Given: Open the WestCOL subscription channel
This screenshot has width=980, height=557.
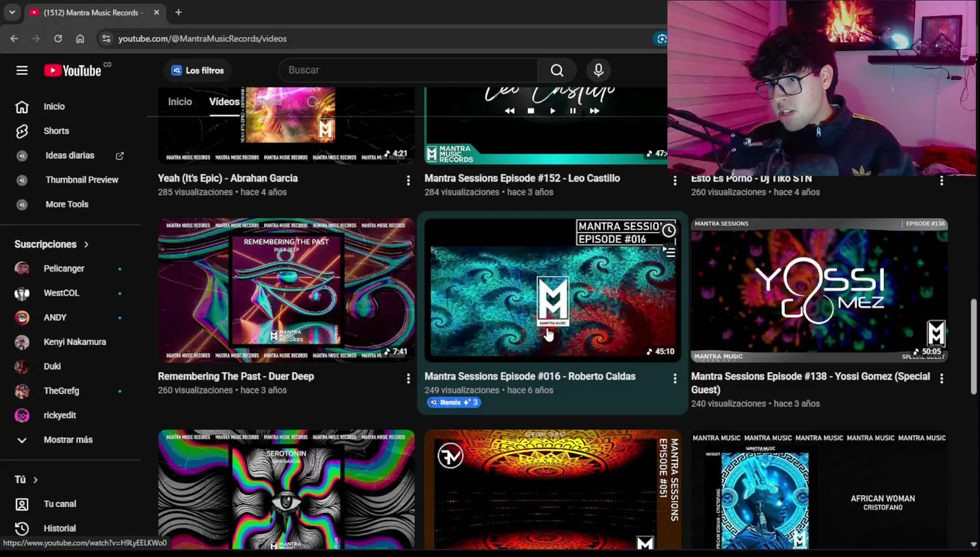Looking at the screenshot, I should [61, 293].
